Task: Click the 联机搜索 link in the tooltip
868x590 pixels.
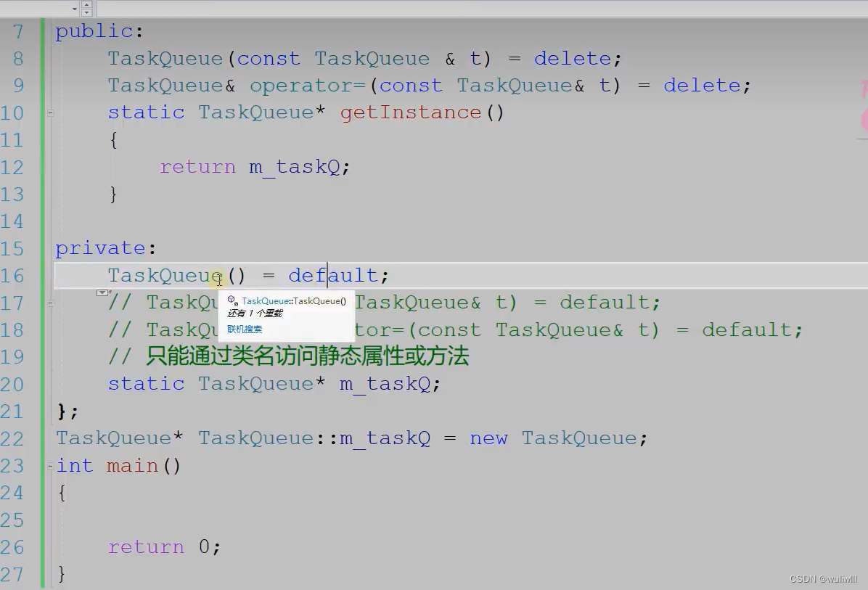Action: (x=245, y=328)
